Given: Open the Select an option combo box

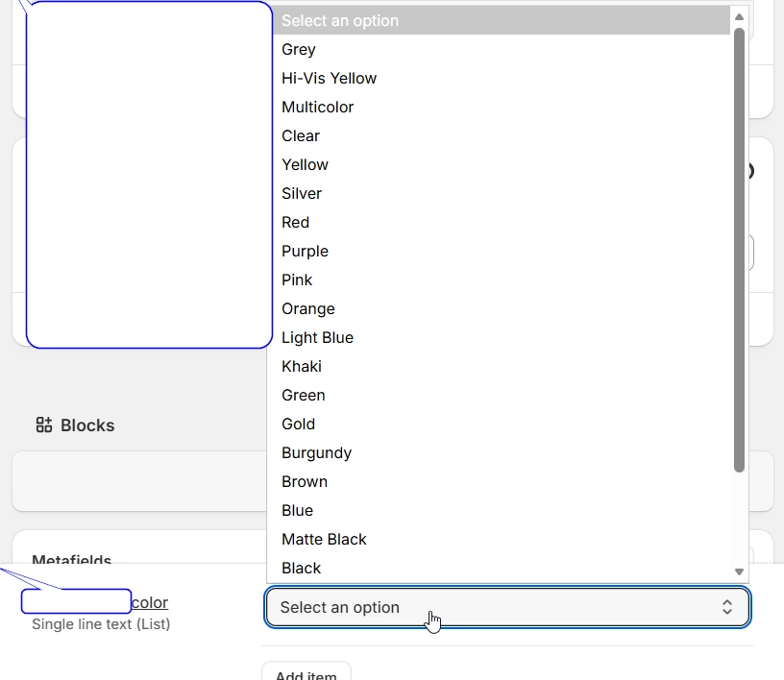Looking at the screenshot, I should (x=507, y=607).
